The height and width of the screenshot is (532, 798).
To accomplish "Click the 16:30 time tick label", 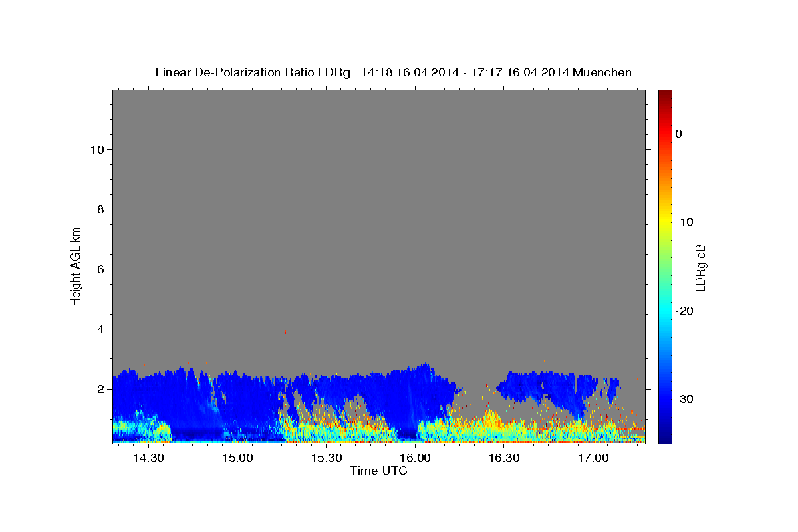I will point(504,458).
